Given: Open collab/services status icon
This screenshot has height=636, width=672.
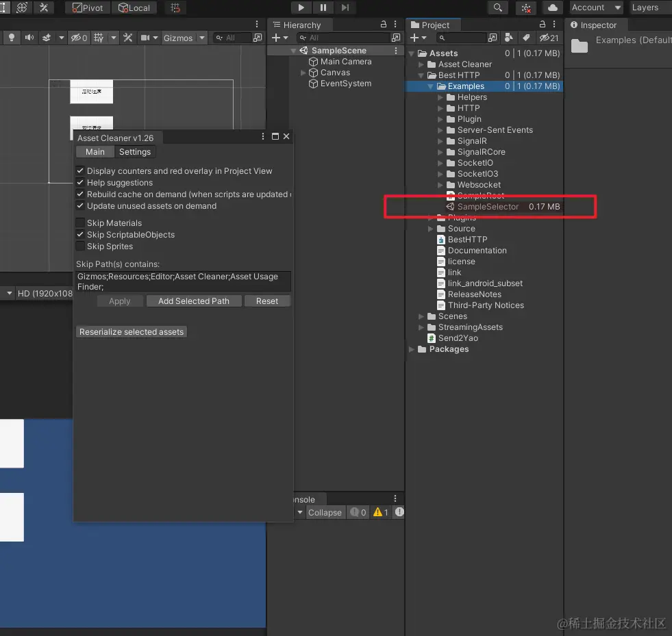Looking at the screenshot, I should 526,8.
